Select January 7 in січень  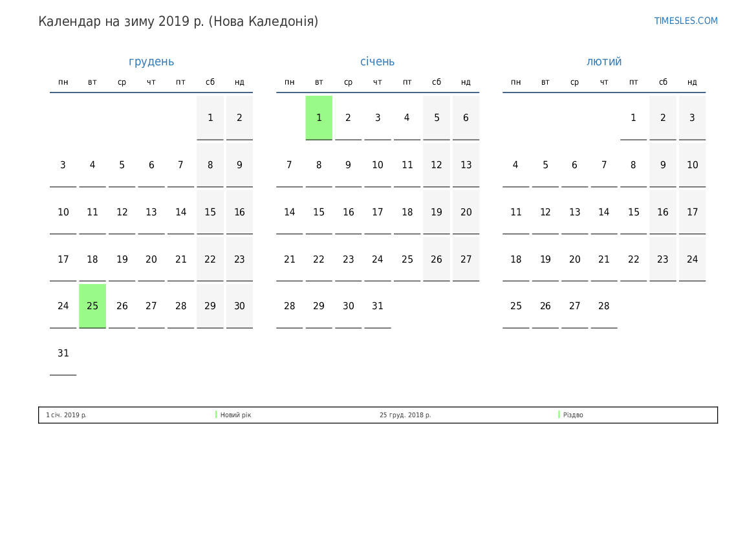point(289,165)
